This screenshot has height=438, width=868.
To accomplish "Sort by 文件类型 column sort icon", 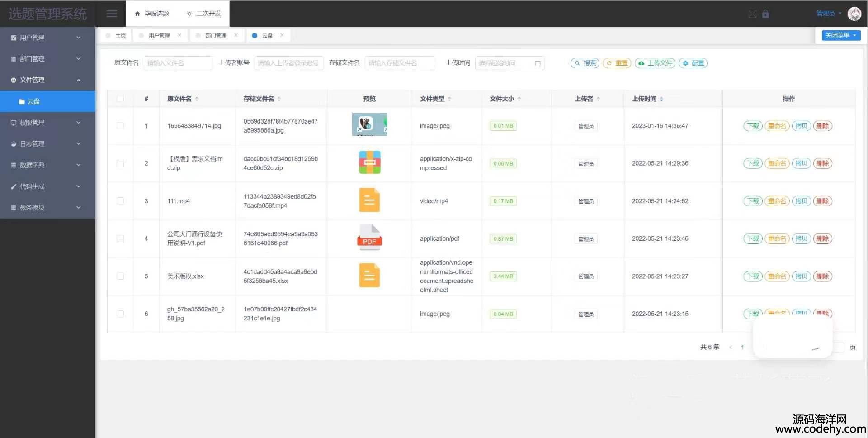I will (x=449, y=99).
